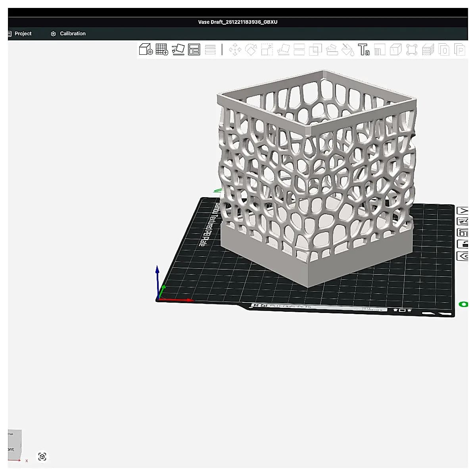476x476 pixels.
Task: Open plate settings via the hexagon icon
Action: coord(463,256)
